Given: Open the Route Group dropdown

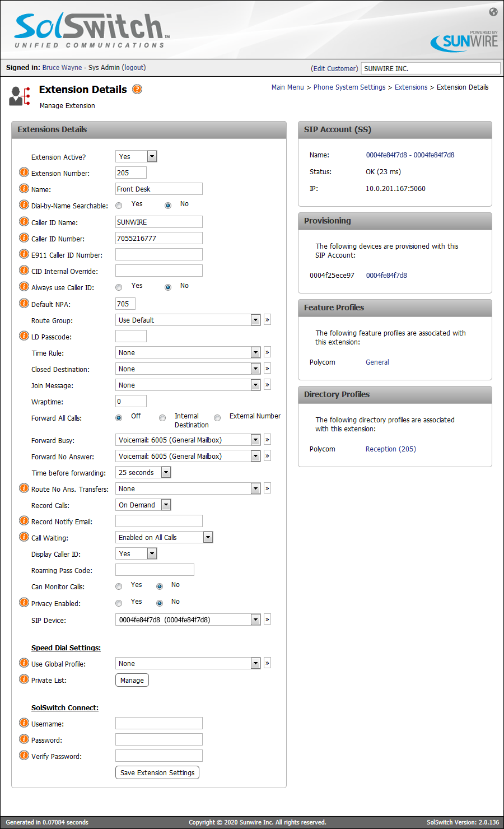Looking at the screenshot, I should tap(188, 320).
